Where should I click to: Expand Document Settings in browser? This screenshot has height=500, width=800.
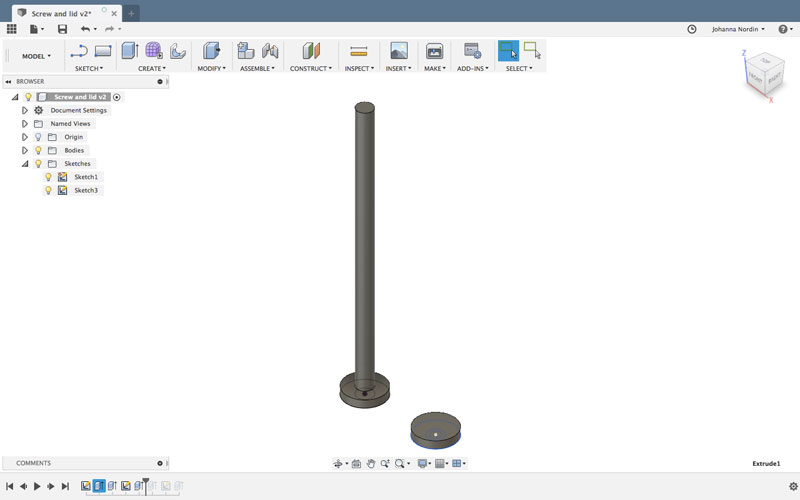(x=24, y=110)
